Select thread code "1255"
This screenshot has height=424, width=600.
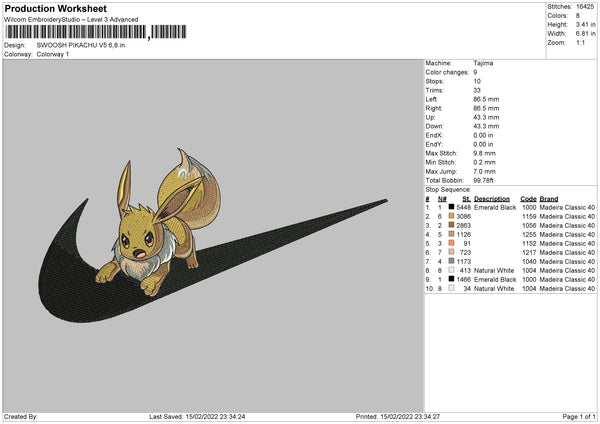[x=529, y=235]
